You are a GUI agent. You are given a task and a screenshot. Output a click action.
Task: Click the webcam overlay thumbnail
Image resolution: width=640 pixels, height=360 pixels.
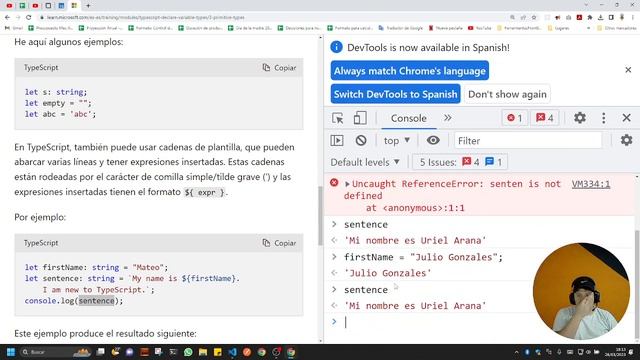tap(581, 291)
